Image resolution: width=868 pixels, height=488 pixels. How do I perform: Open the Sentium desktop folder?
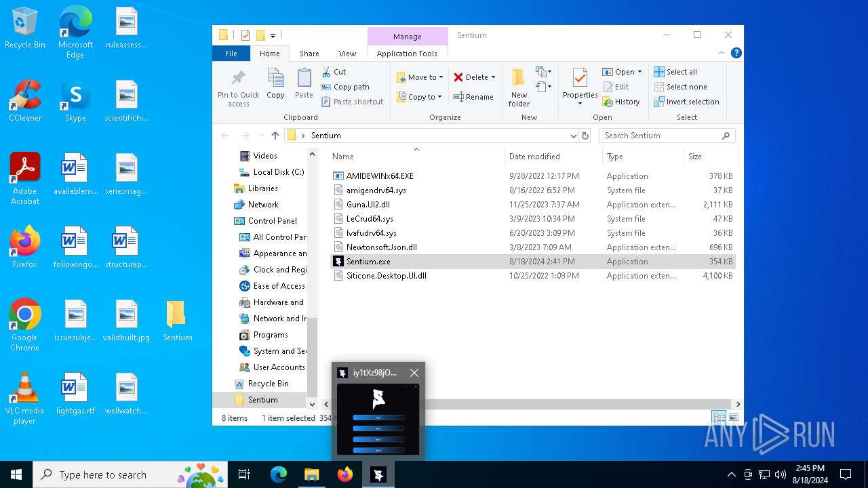[x=177, y=321]
